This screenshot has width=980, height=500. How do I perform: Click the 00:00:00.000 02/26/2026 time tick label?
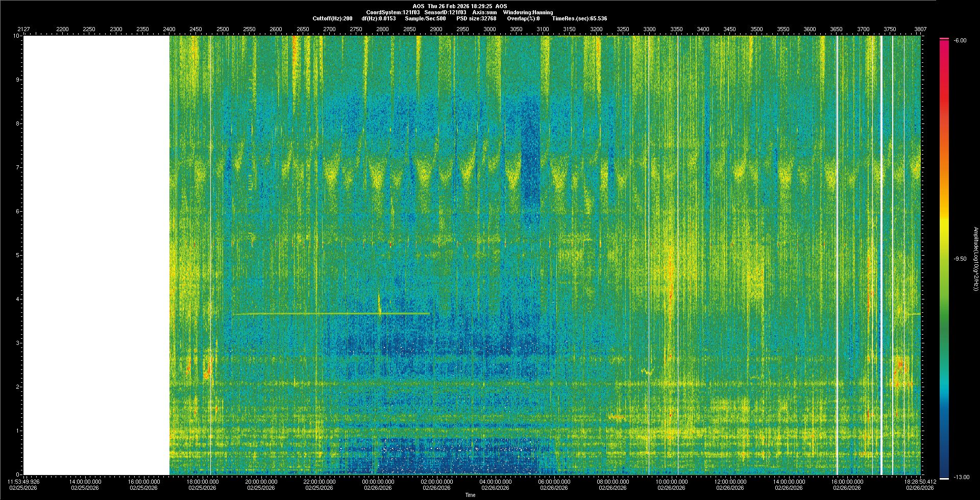click(378, 485)
